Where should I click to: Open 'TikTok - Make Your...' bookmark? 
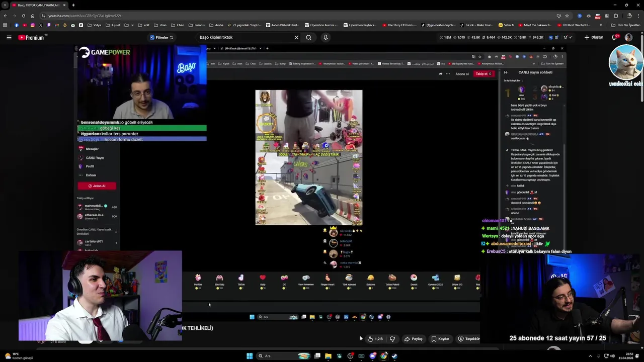click(x=475, y=25)
